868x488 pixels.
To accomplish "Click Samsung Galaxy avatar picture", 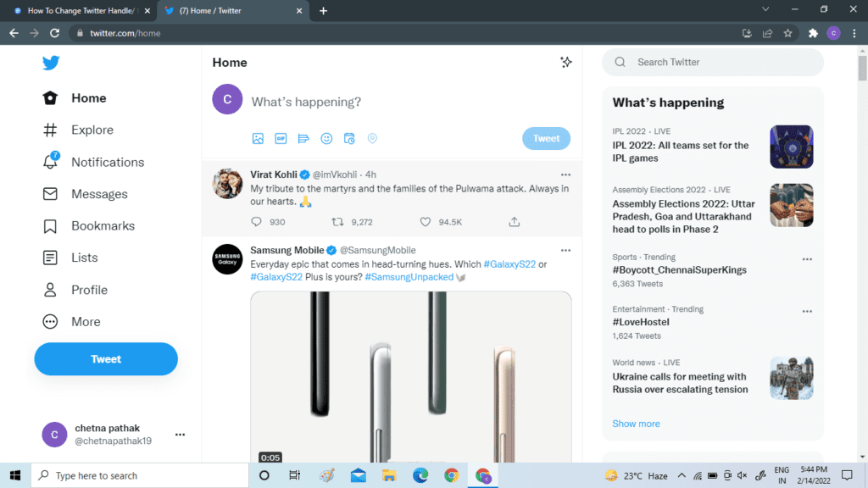I will 227,259.
